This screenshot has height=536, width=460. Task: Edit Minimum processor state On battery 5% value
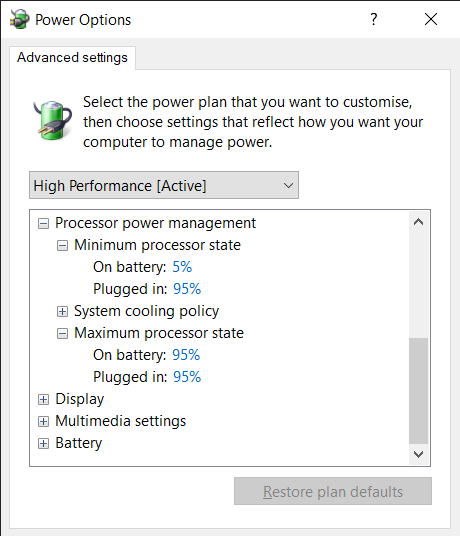(182, 267)
